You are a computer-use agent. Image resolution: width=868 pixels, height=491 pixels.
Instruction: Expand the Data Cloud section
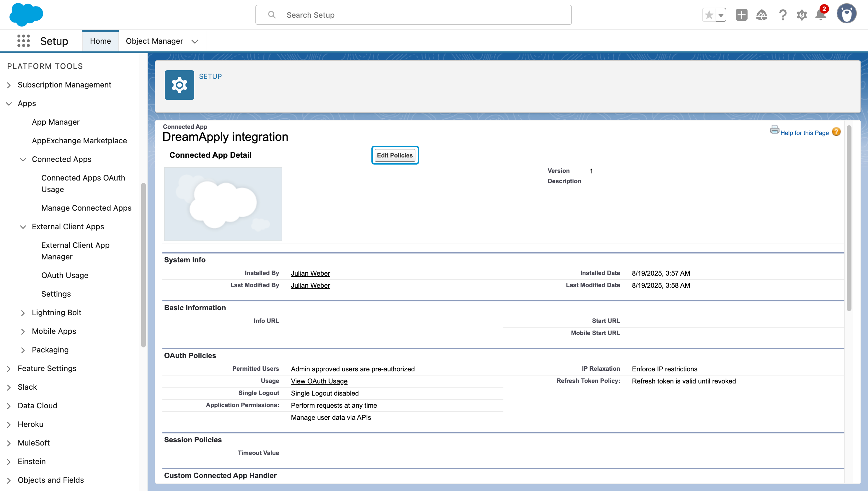coord(9,406)
